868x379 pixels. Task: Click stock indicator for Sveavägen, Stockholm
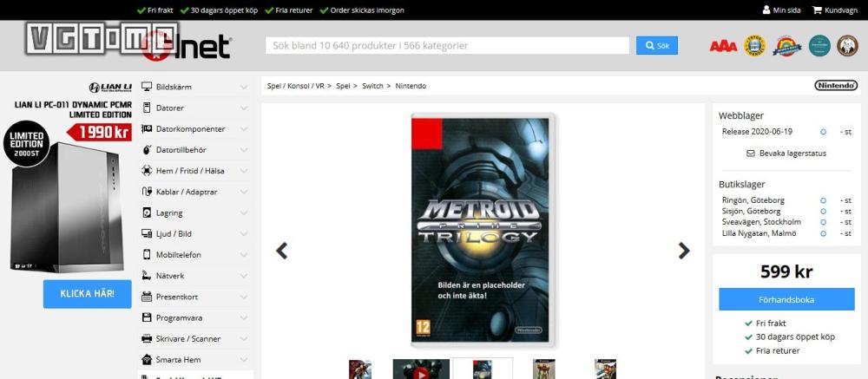[823, 222]
